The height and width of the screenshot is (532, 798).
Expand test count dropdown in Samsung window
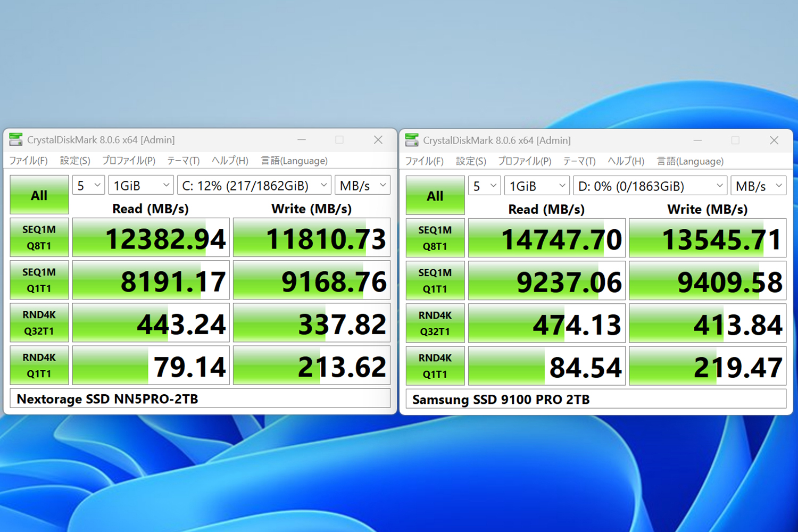pyautogui.click(x=484, y=186)
